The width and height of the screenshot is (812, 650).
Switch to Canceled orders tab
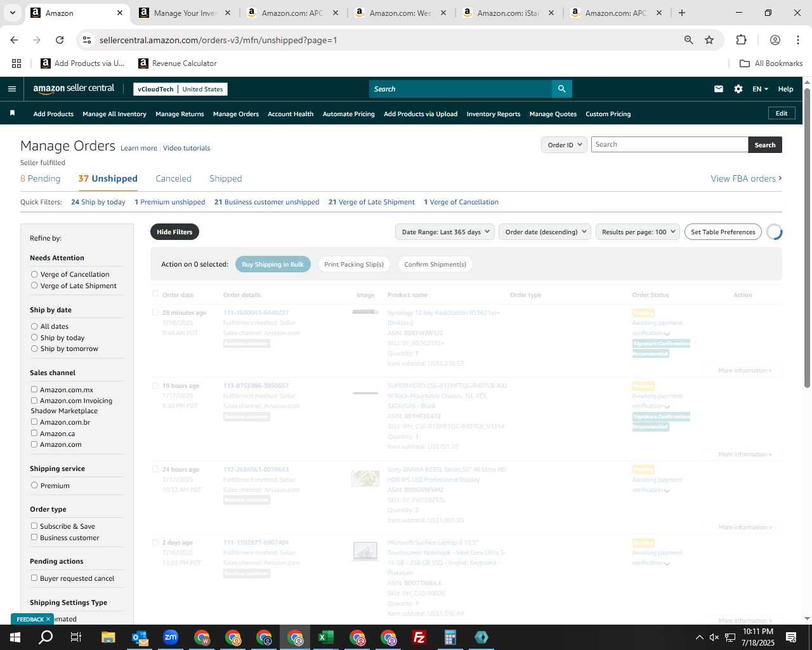coord(173,178)
